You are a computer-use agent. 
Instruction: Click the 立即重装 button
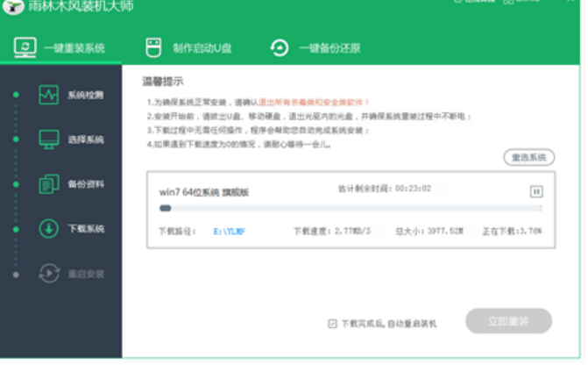[x=508, y=321]
